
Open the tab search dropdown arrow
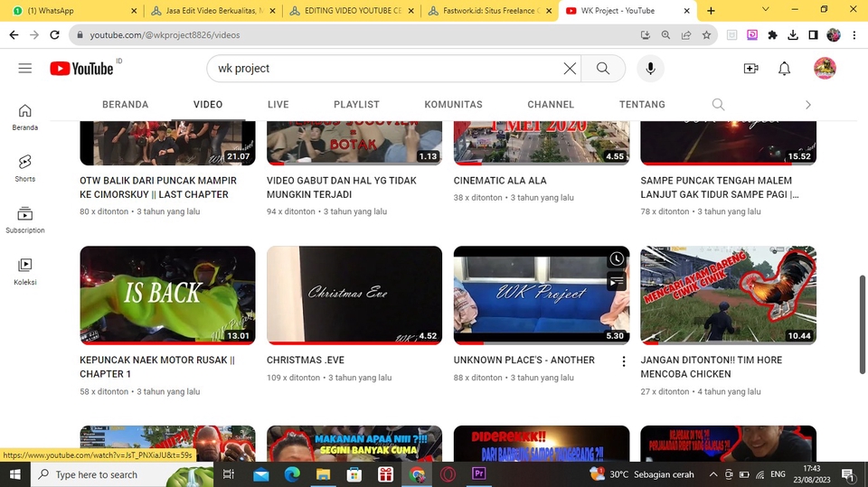tap(766, 9)
